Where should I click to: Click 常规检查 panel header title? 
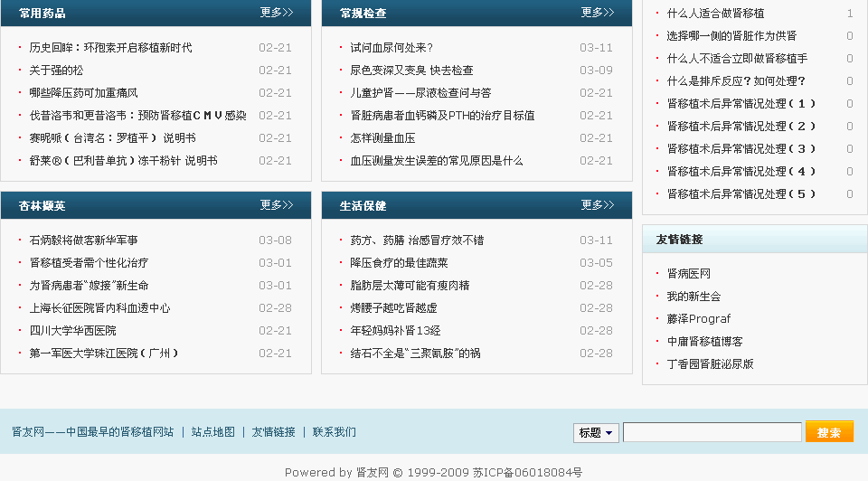click(363, 14)
